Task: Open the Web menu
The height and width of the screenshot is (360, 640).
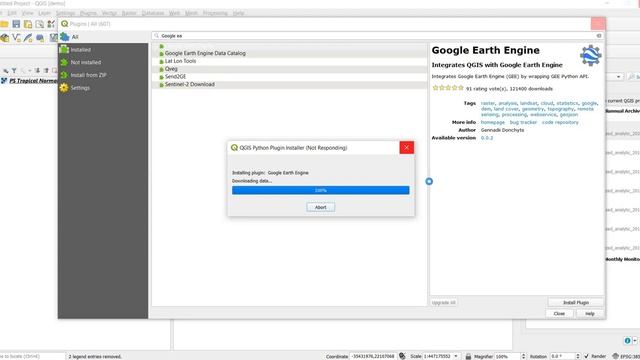Action: [x=174, y=13]
